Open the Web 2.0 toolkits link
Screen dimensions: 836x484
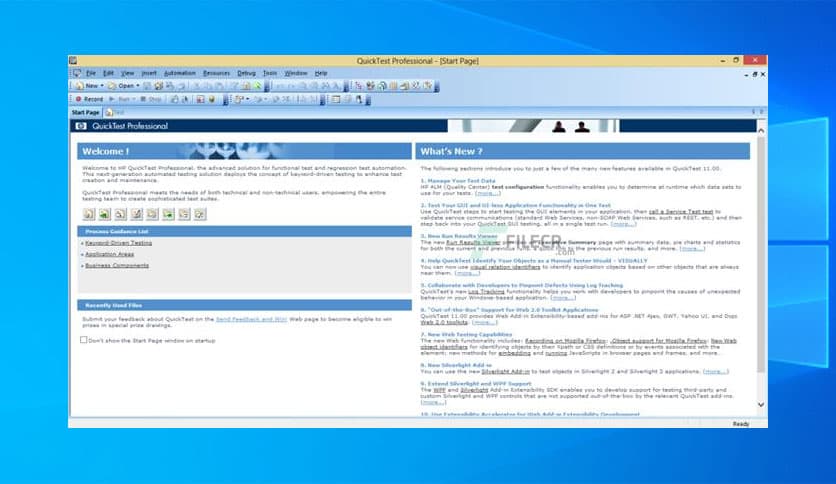[x=444, y=322]
